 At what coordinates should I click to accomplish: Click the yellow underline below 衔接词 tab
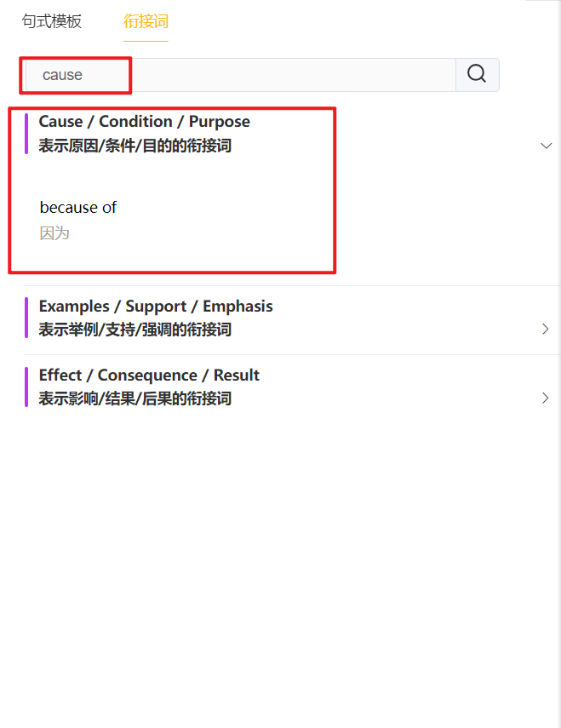[146, 40]
